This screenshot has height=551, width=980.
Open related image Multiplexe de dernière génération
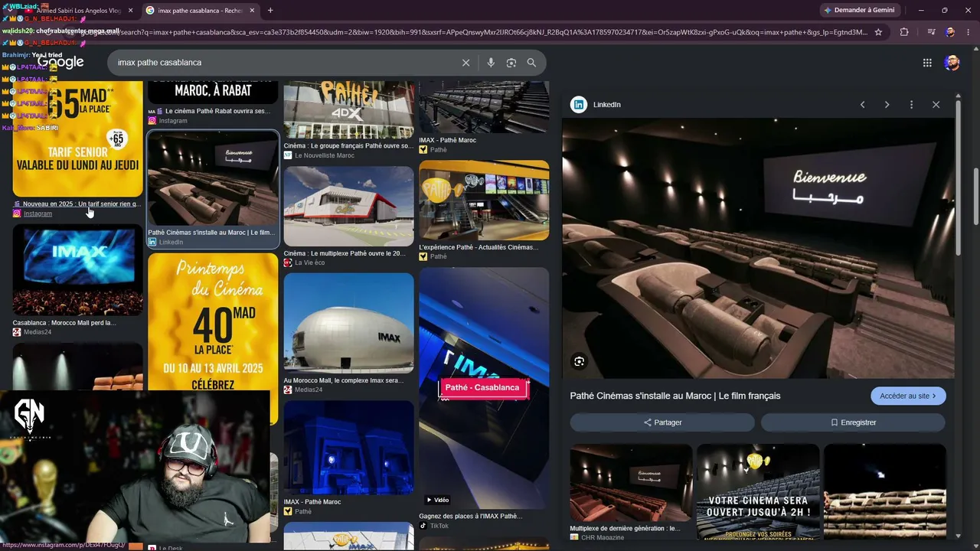click(x=631, y=484)
